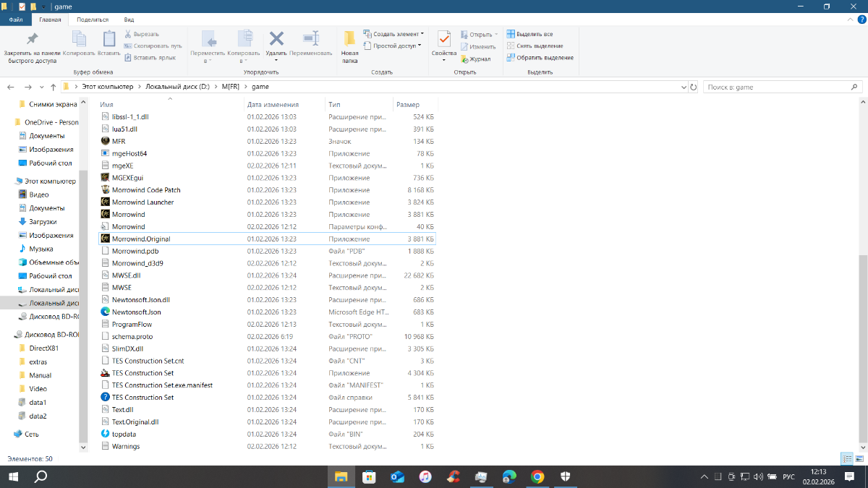Click the Delete (Удалить) red X icon
The width and height of the screenshot is (868, 488).
pos(276,39)
